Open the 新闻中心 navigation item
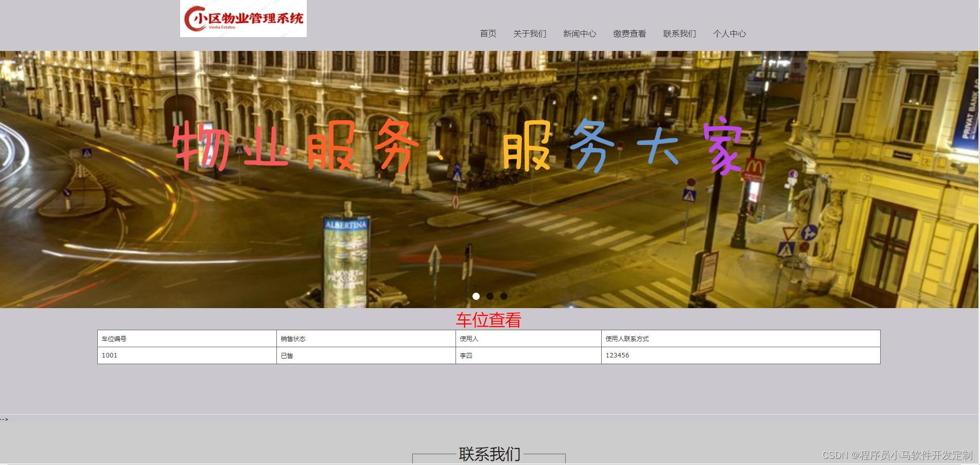 point(579,34)
